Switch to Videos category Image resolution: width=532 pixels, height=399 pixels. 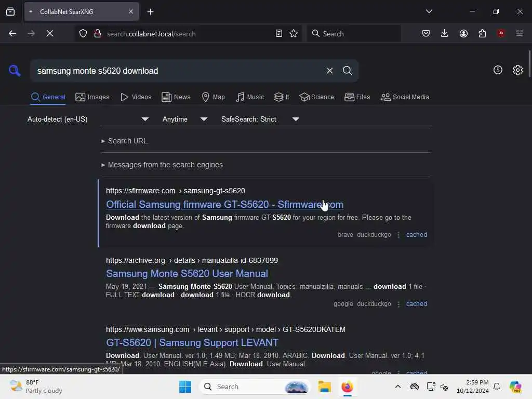coord(136,97)
